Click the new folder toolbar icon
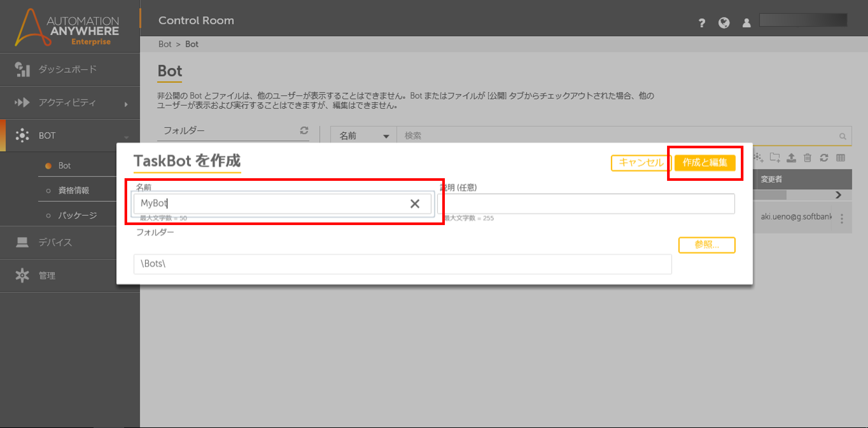This screenshot has height=428, width=868. pyautogui.click(x=775, y=157)
